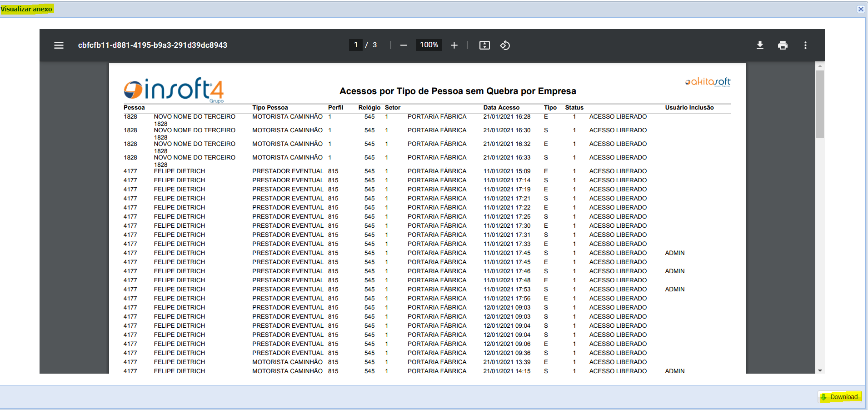Click the Status column header
The height and width of the screenshot is (410, 868).
coord(574,108)
